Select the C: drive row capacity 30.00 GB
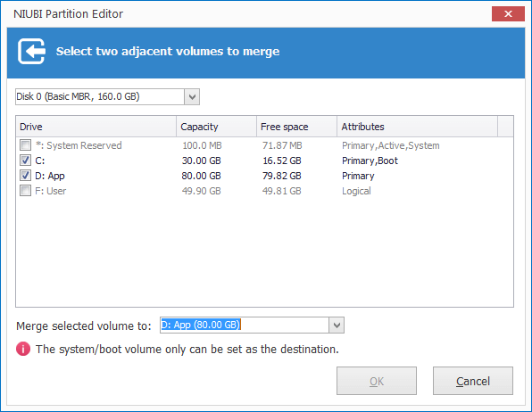 point(201,161)
